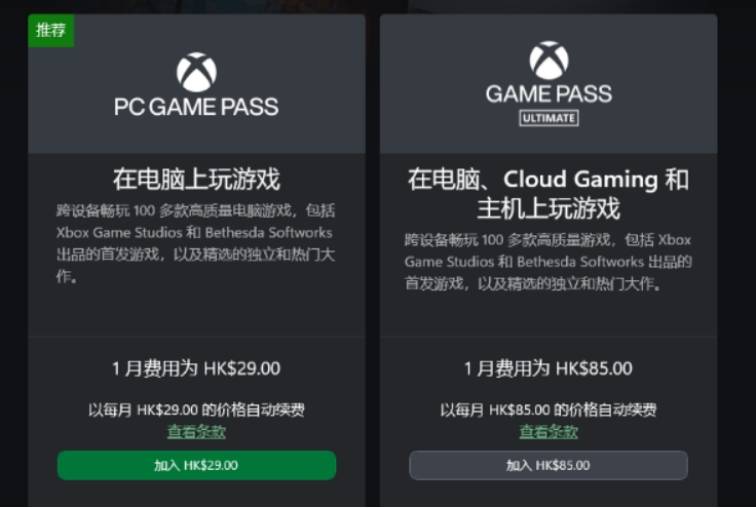Select the 在电脑上玩游戏 heading
This screenshot has height=508, width=756.
(x=196, y=180)
